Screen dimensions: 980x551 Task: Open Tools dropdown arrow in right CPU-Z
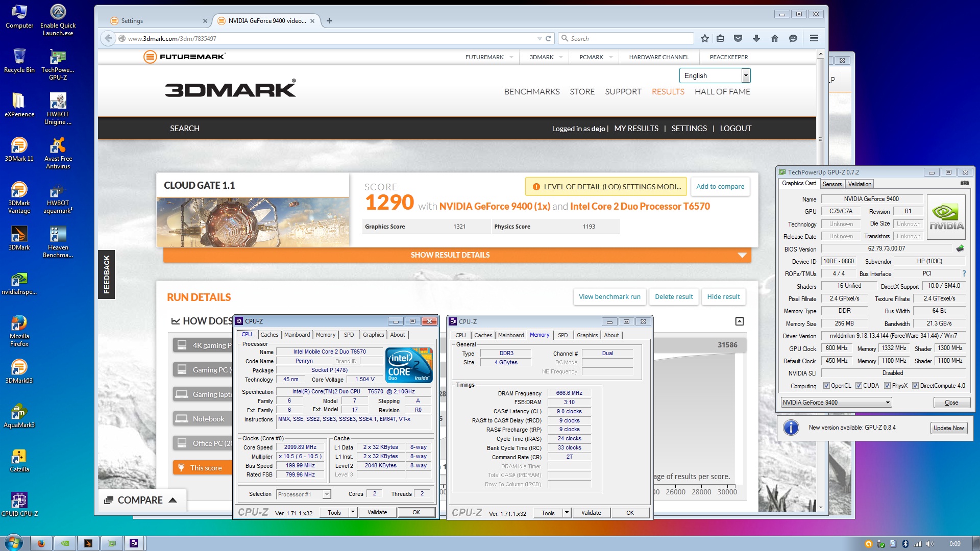(567, 513)
